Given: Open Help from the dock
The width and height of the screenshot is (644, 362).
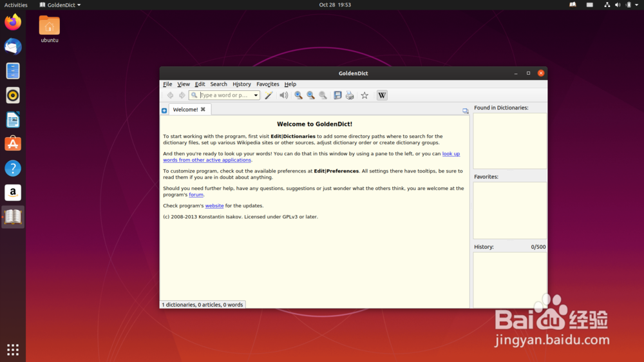Looking at the screenshot, I should coord(13,168).
